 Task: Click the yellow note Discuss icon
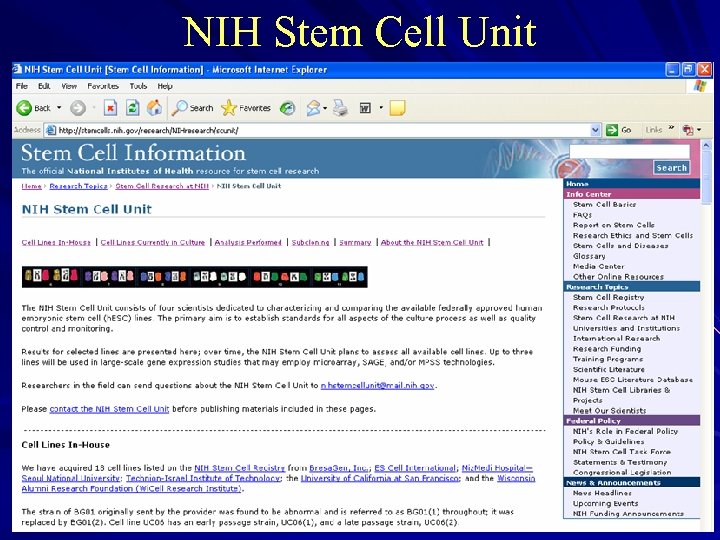(397, 108)
